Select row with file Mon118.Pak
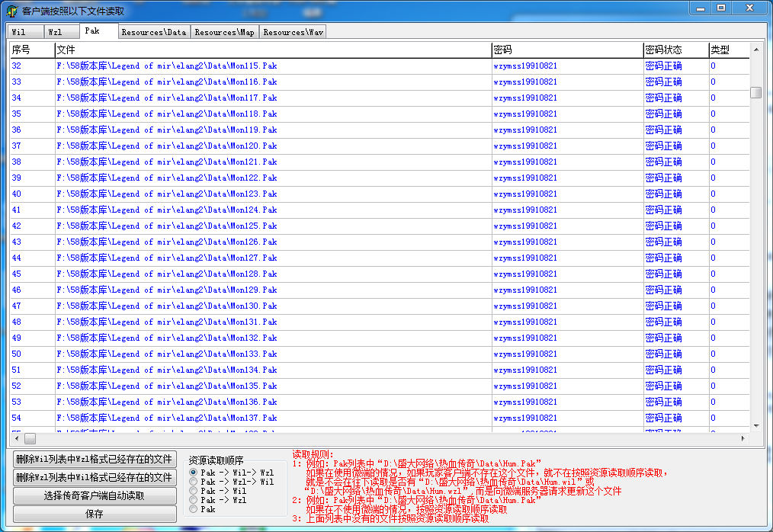 [x=380, y=114]
